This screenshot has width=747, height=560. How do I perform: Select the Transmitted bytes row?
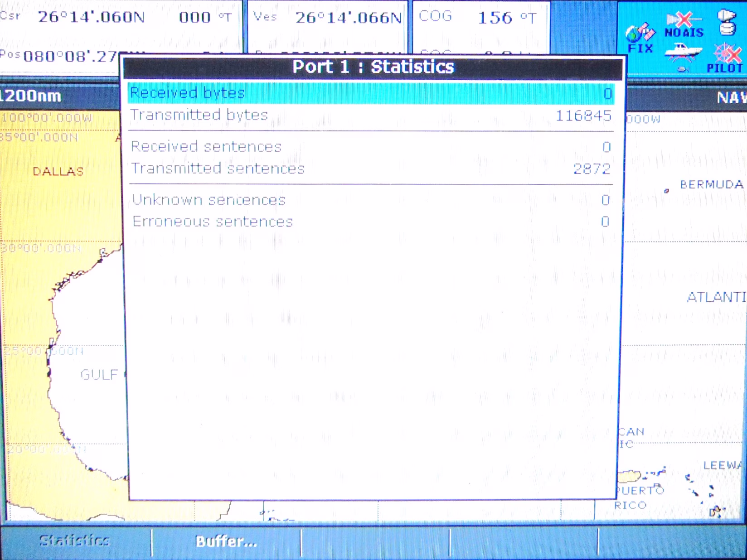coord(371,116)
